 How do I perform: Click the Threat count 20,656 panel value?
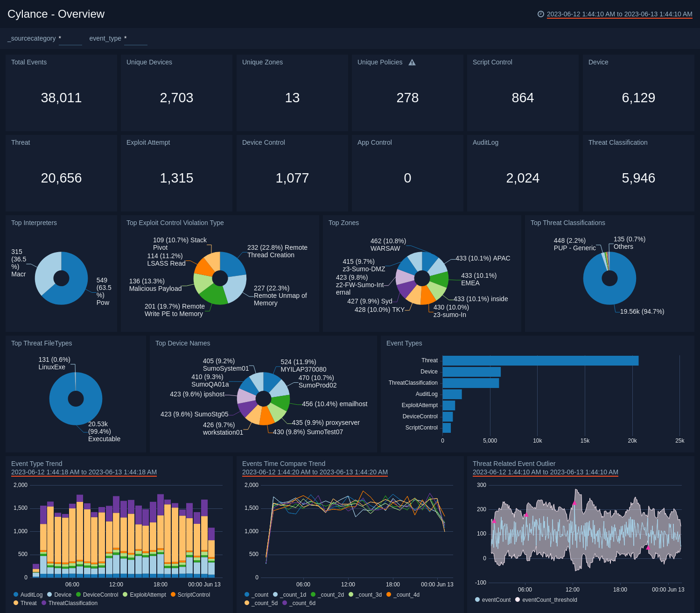tap(61, 178)
